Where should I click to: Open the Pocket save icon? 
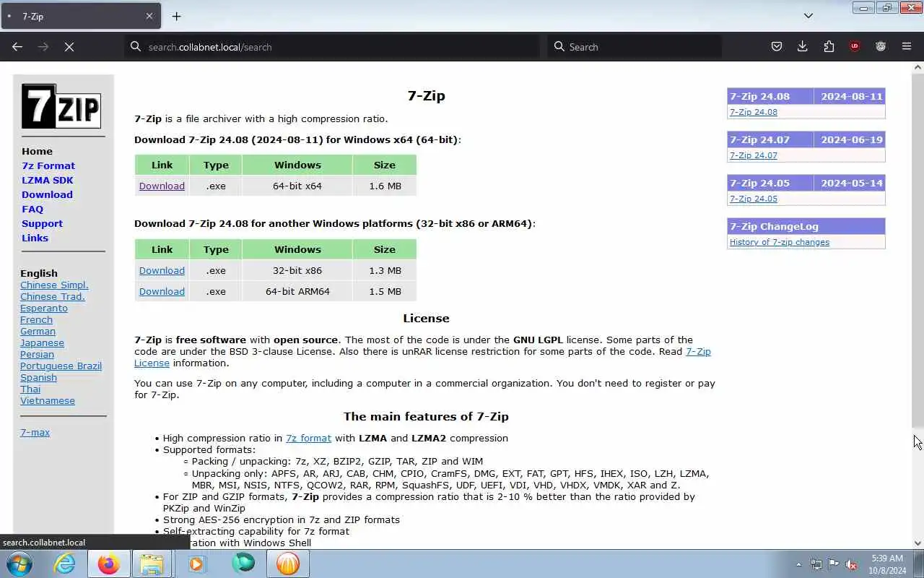(x=777, y=46)
